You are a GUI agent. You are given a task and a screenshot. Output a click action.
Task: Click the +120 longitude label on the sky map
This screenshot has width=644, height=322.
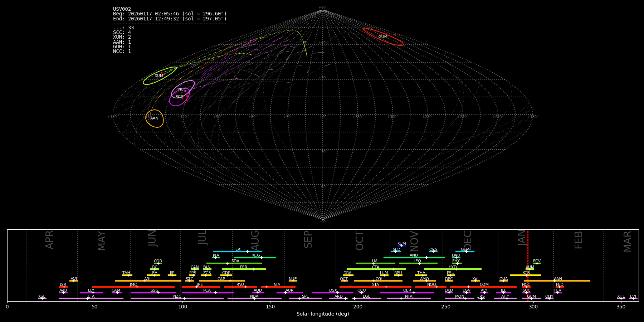coord(182,117)
